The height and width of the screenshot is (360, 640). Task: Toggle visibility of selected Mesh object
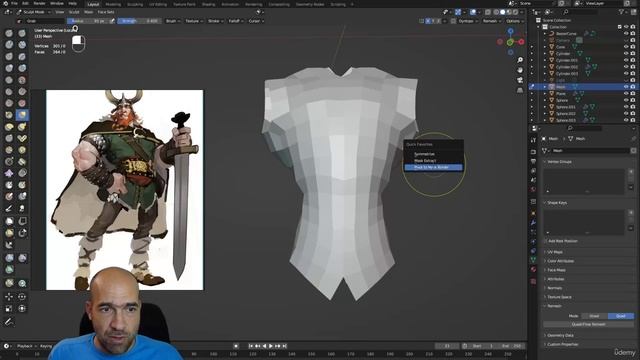pyautogui.click(x=626, y=87)
